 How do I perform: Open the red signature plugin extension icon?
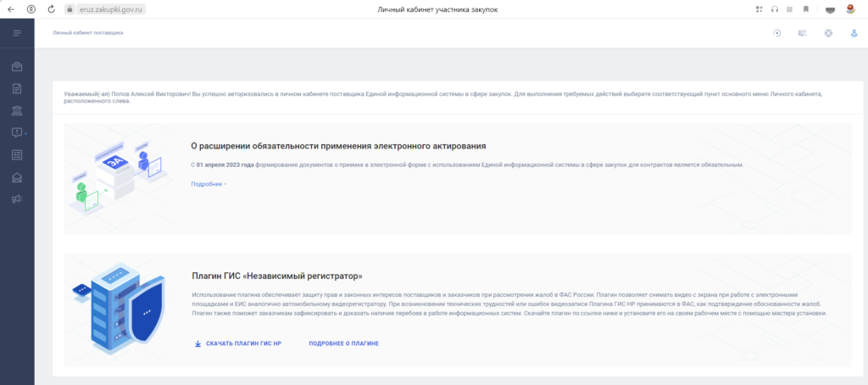click(851, 8)
